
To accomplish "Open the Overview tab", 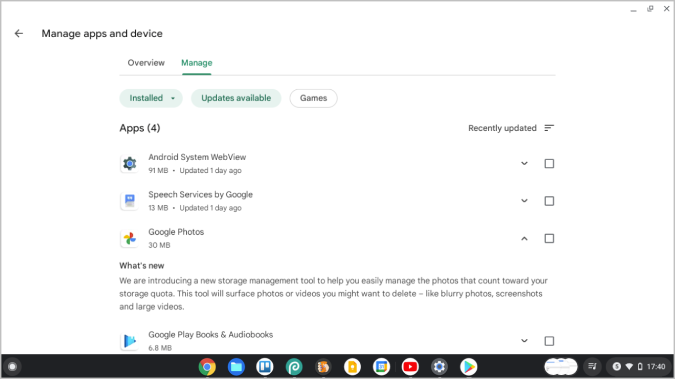I will [x=146, y=63].
